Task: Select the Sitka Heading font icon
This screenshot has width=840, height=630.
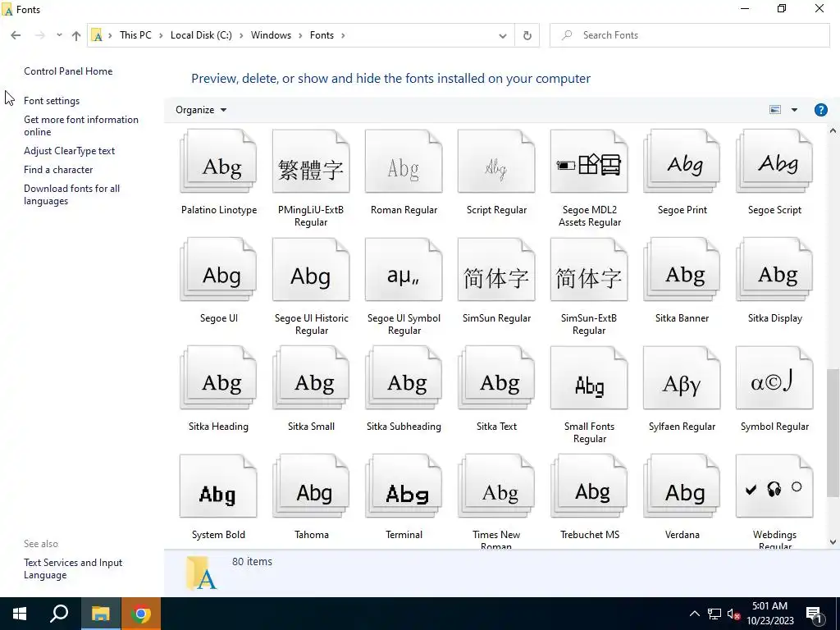Action: point(218,377)
